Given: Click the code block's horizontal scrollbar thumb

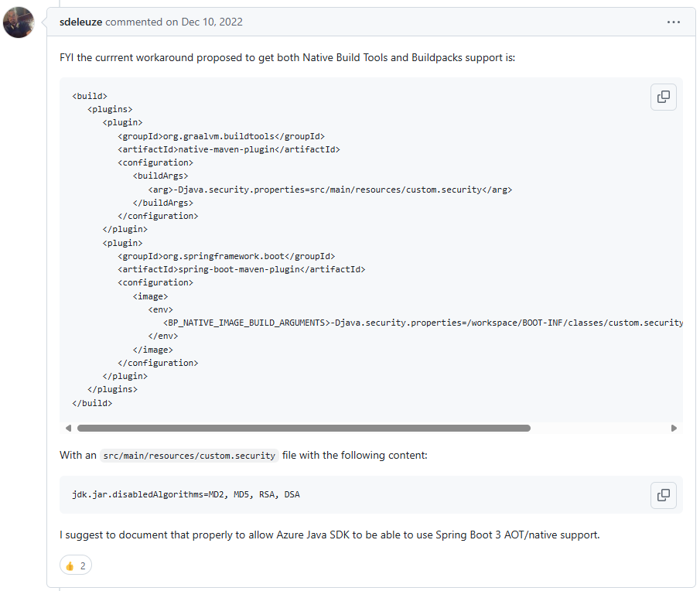Looking at the screenshot, I should (x=303, y=428).
